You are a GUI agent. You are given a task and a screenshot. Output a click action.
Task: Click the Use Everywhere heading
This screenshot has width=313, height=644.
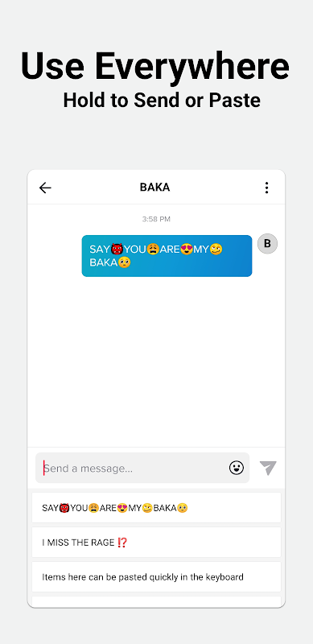pos(155,66)
